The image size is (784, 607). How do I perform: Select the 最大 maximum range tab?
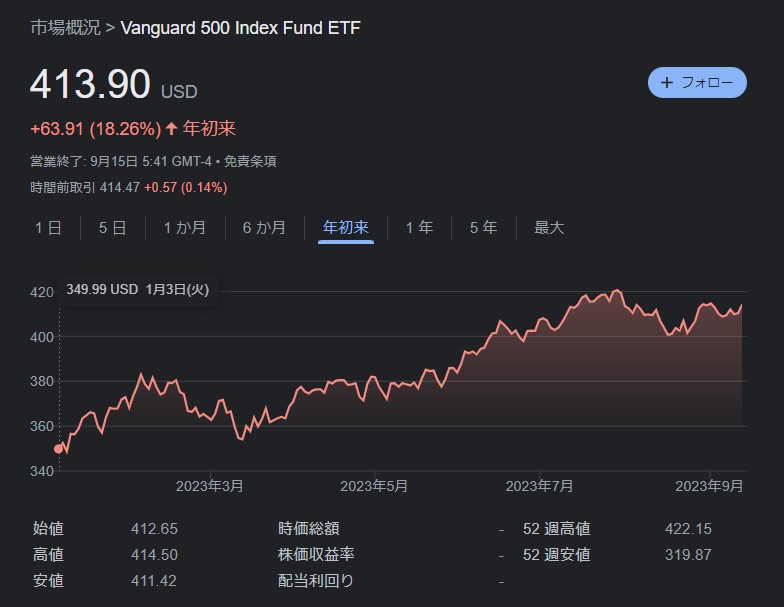pos(549,228)
